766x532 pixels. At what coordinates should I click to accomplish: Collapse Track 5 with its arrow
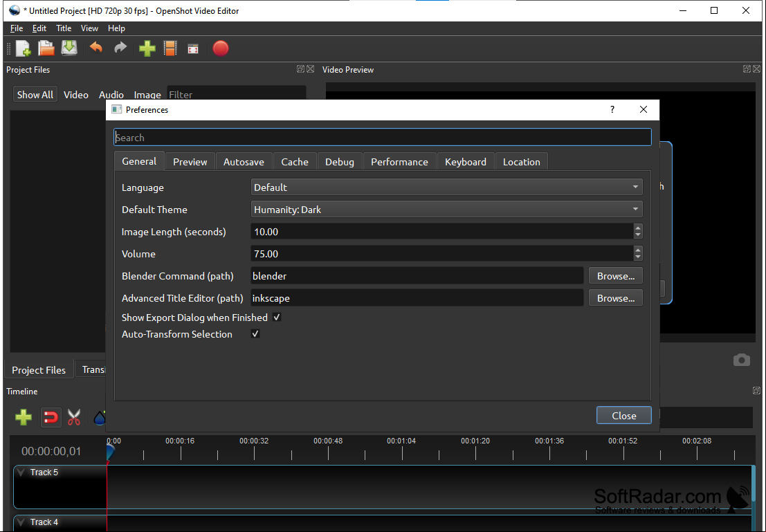pos(21,473)
